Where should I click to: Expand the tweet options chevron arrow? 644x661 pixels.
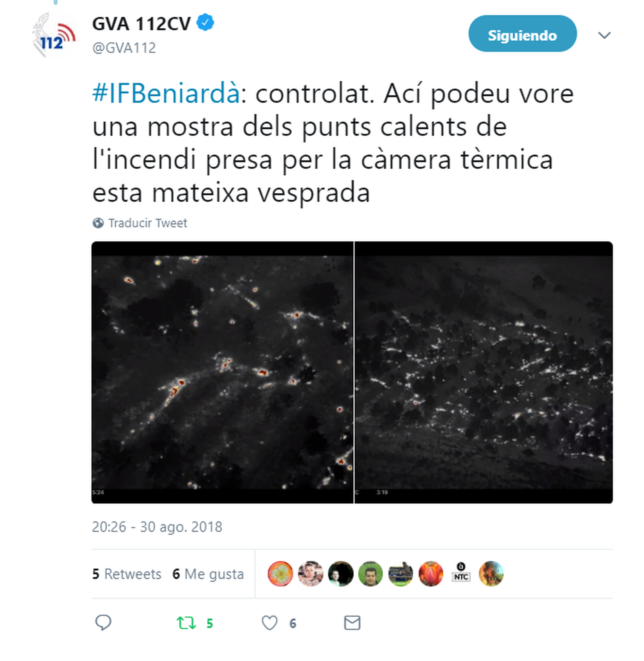pos(604,35)
